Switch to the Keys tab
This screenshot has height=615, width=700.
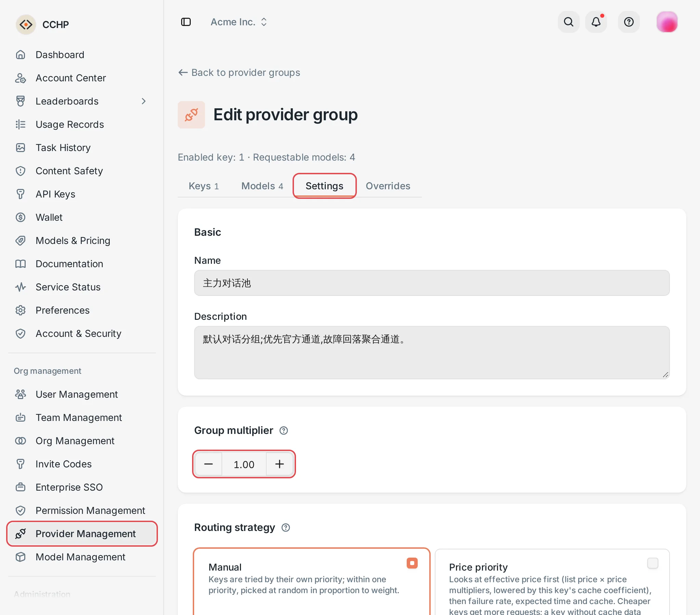[x=203, y=186]
